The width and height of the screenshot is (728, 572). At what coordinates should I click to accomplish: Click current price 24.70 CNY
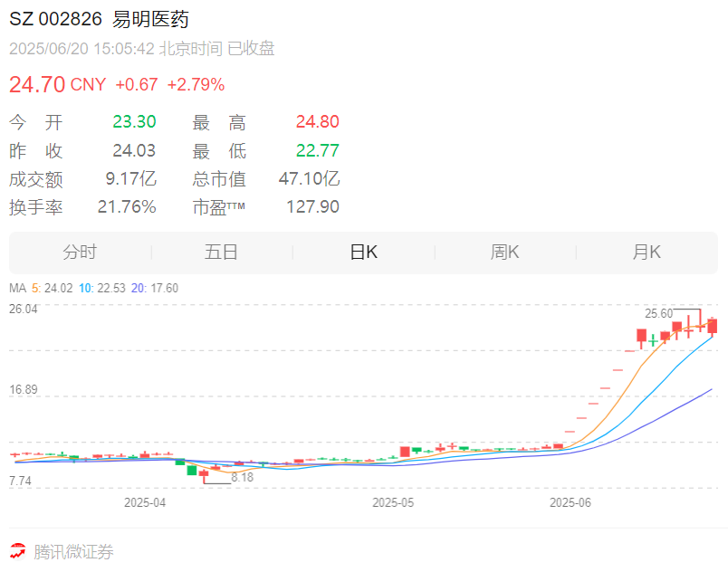point(58,84)
